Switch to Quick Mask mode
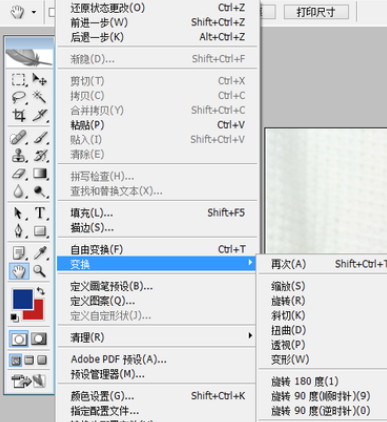 39,339
